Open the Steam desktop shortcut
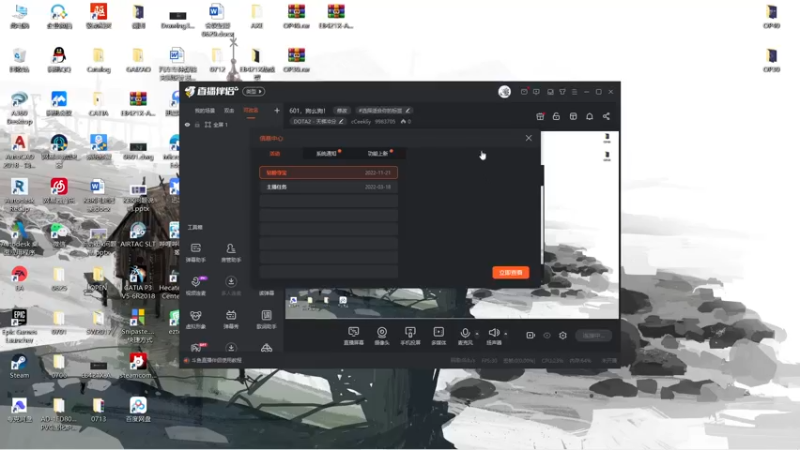The image size is (800, 450). point(19,366)
